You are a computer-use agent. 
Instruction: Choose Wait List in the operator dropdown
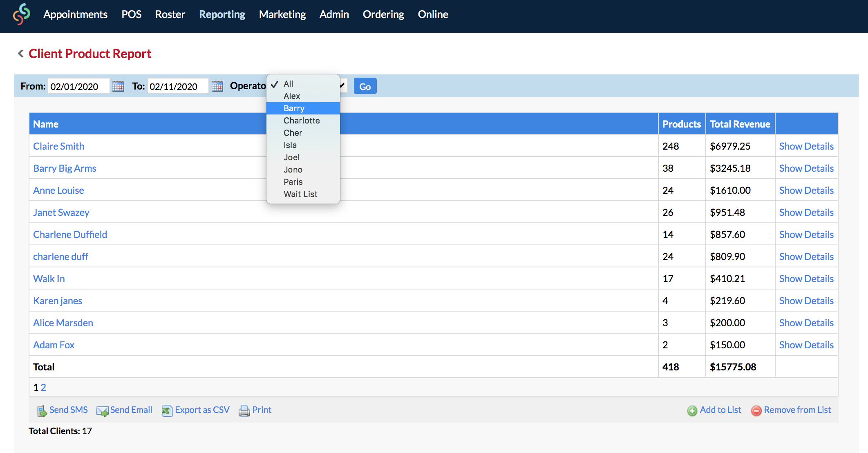303,194
